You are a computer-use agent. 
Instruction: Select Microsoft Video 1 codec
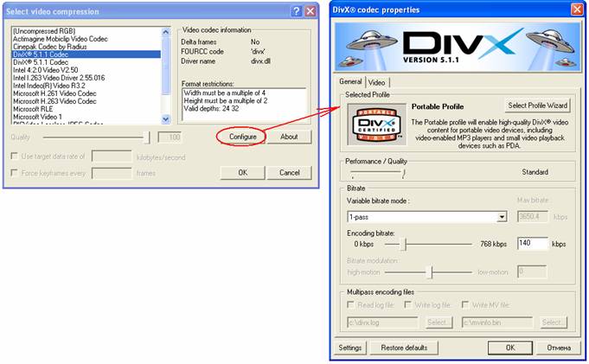pos(86,117)
